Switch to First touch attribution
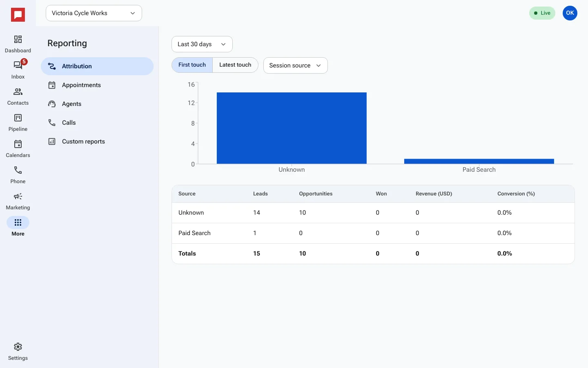 point(192,65)
